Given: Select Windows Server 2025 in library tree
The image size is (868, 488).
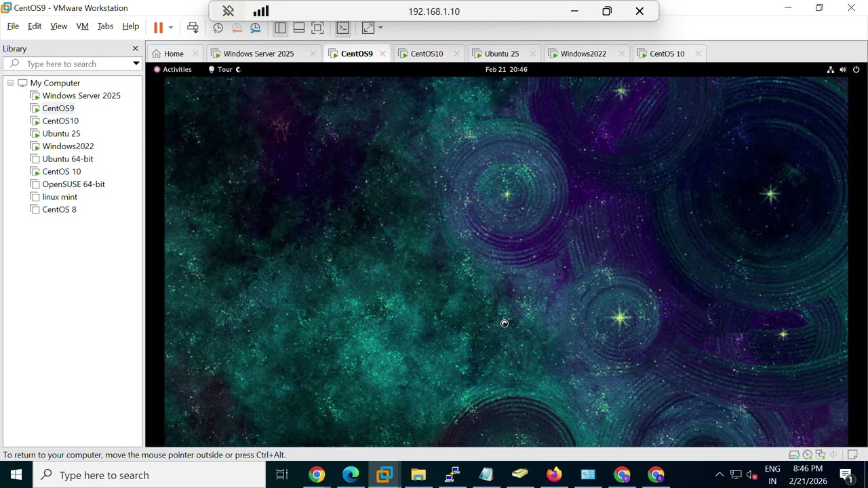Looking at the screenshot, I should pos(81,96).
